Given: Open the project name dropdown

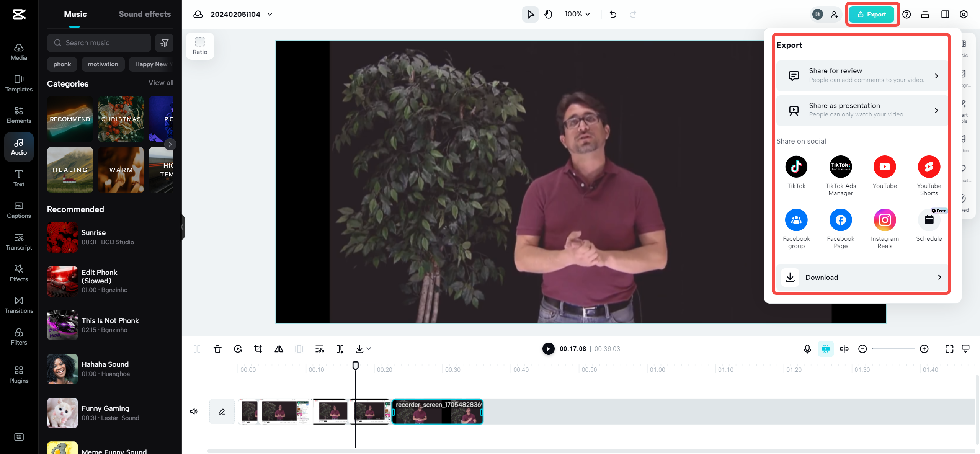Looking at the screenshot, I should tap(270, 14).
